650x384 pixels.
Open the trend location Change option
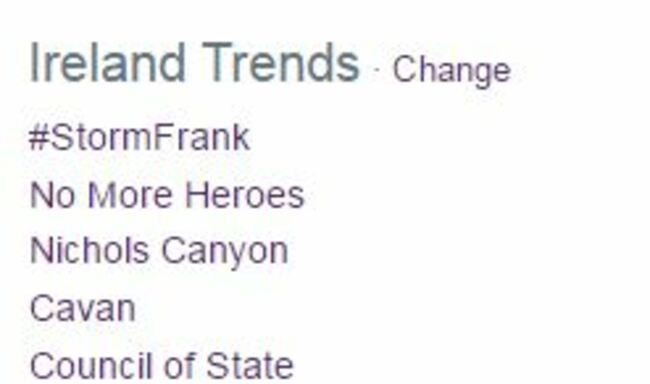pos(451,70)
